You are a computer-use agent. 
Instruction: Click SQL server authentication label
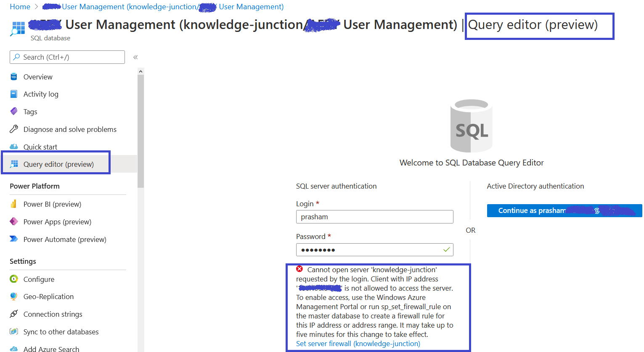[336, 186]
